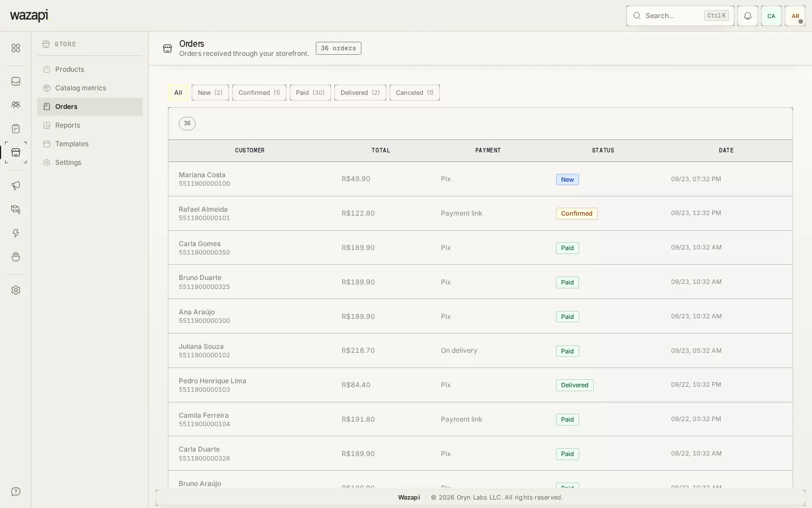Click the Delivered badge for Pedro Henrique Lima
Image resolution: width=812 pixels, height=508 pixels.
click(x=575, y=385)
